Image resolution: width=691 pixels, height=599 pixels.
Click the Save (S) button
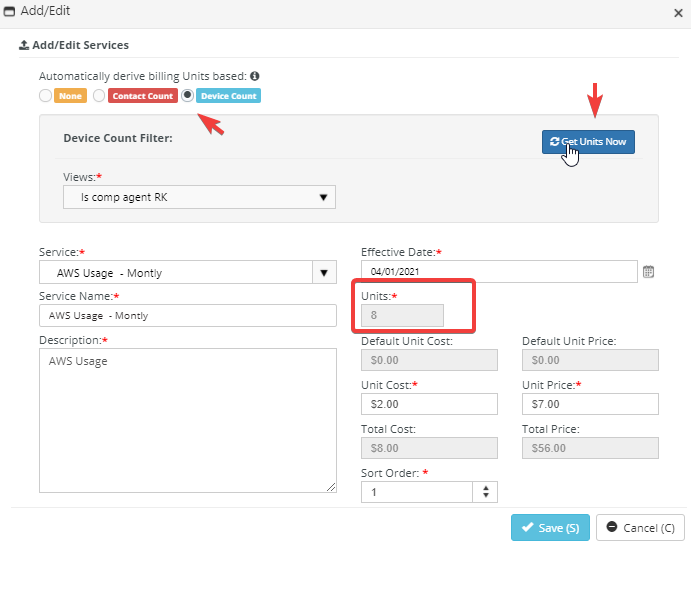click(550, 528)
